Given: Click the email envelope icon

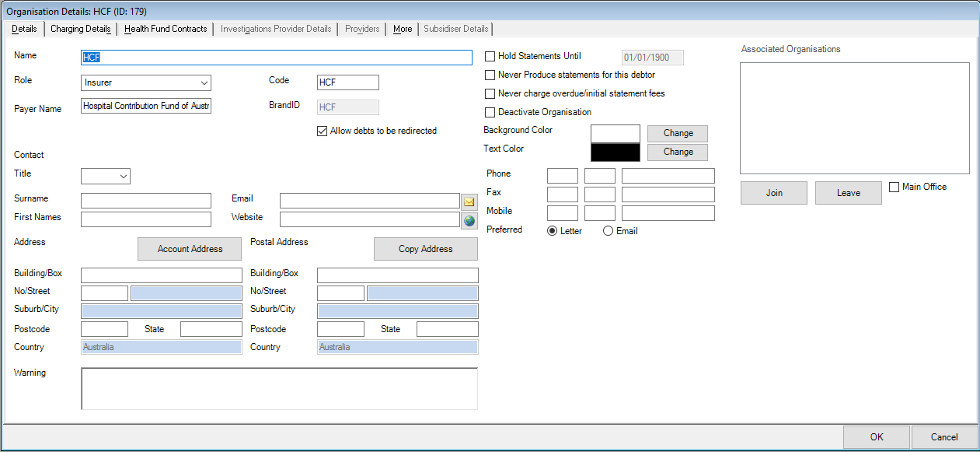Looking at the screenshot, I should pyautogui.click(x=469, y=201).
